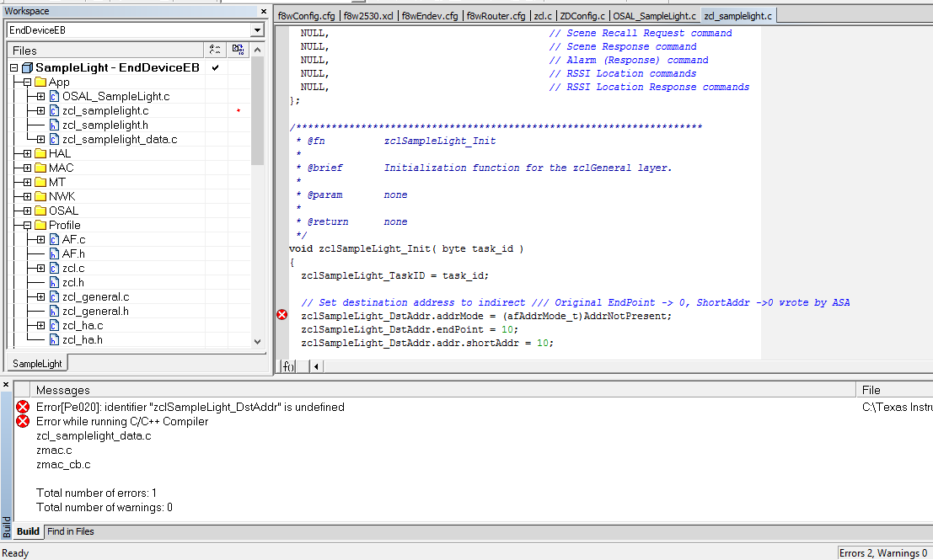Screen dimensions: 933x560
Task: Open the EndDeviceEB configuration dropdown
Action: [x=257, y=29]
